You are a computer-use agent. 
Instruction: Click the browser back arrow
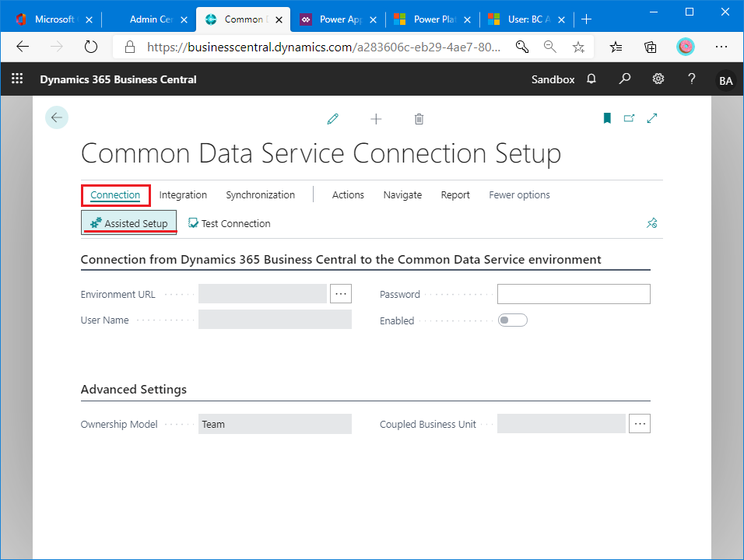(23, 47)
